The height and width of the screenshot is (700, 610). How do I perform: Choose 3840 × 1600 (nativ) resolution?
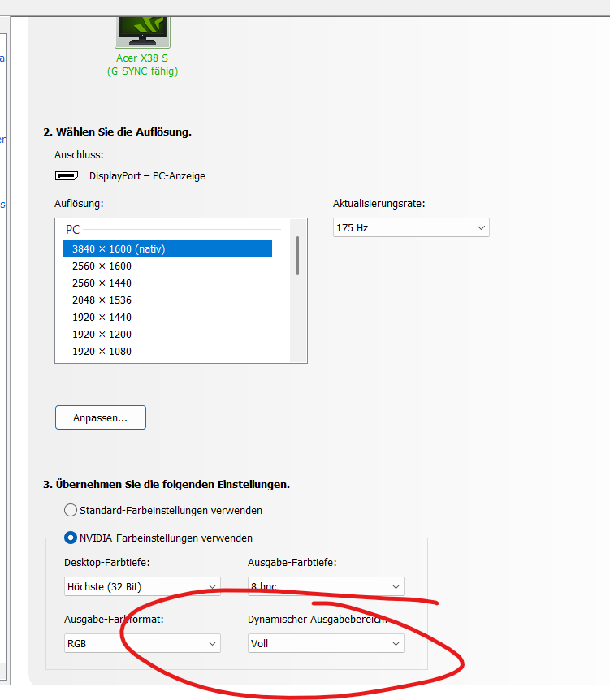click(167, 248)
